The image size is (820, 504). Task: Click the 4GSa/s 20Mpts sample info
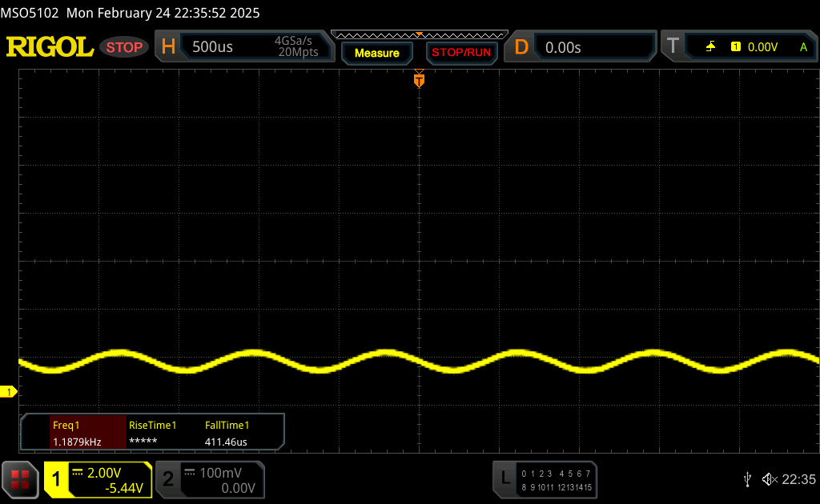[298, 46]
